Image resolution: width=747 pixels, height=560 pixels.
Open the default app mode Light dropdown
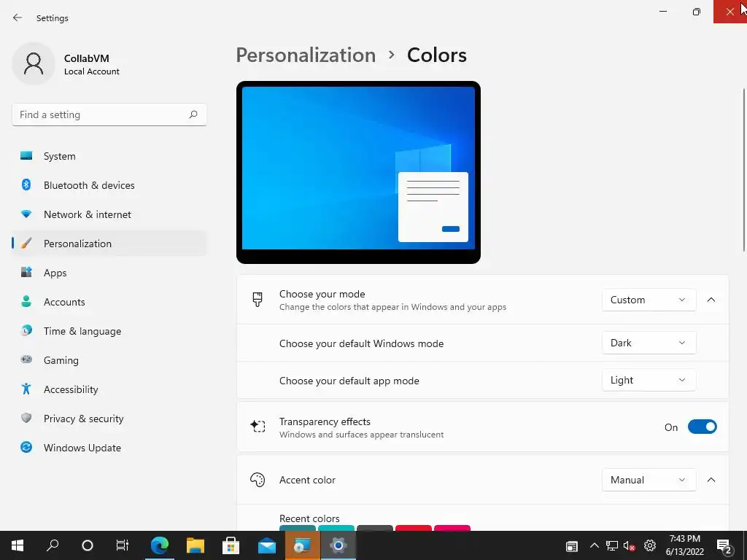coord(649,380)
